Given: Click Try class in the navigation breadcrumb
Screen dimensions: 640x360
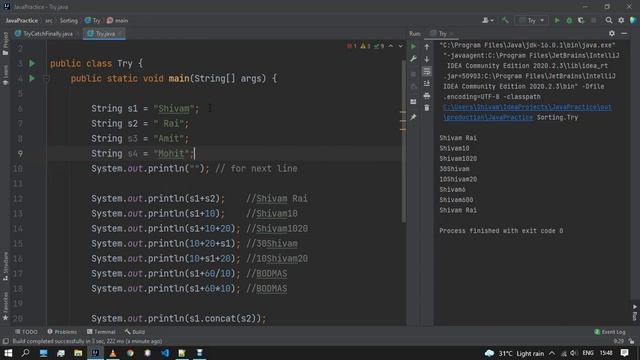Looking at the screenshot, I should click(x=93, y=20).
